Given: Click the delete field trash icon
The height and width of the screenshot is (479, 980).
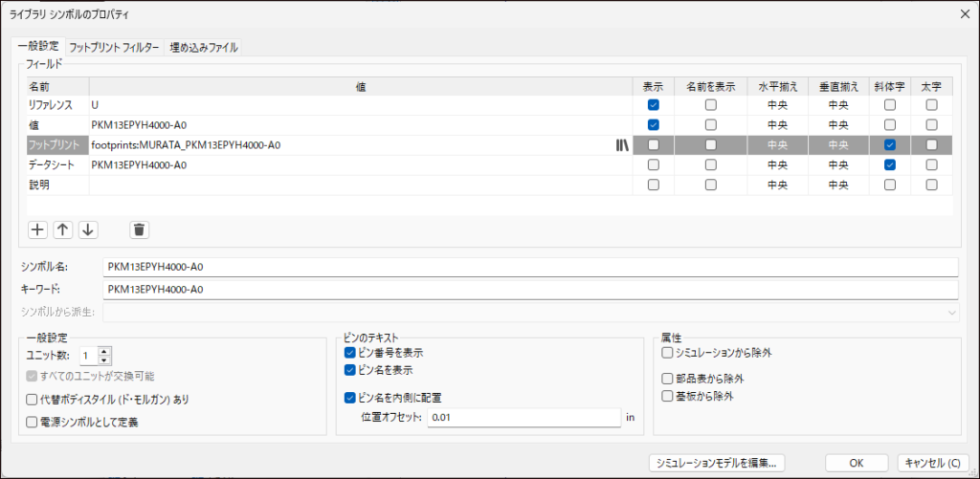Looking at the screenshot, I should pyautogui.click(x=140, y=229).
